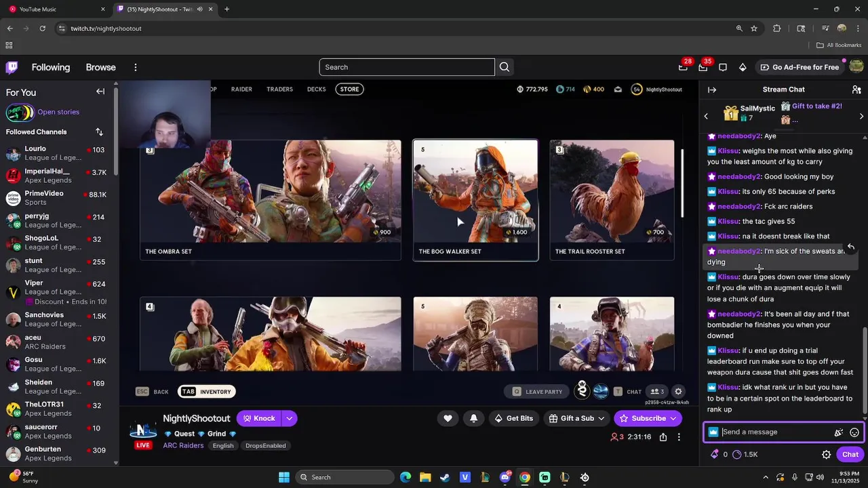This screenshot has height=488, width=868.
Task: Open File Explorer on the taskbar
Action: click(425, 477)
